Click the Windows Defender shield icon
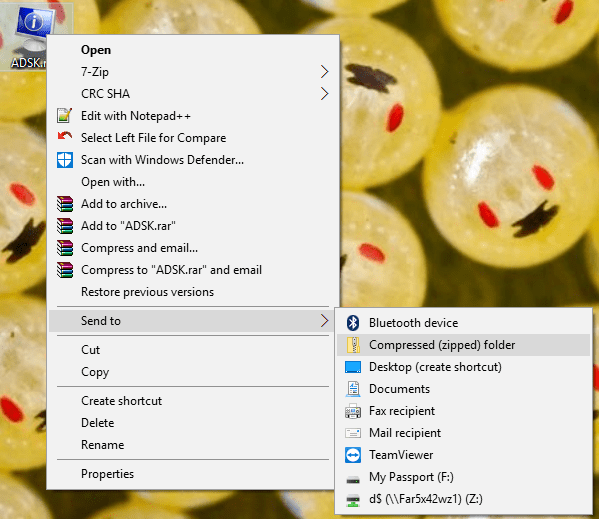The image size is (599, 519). tap(65, 160)
